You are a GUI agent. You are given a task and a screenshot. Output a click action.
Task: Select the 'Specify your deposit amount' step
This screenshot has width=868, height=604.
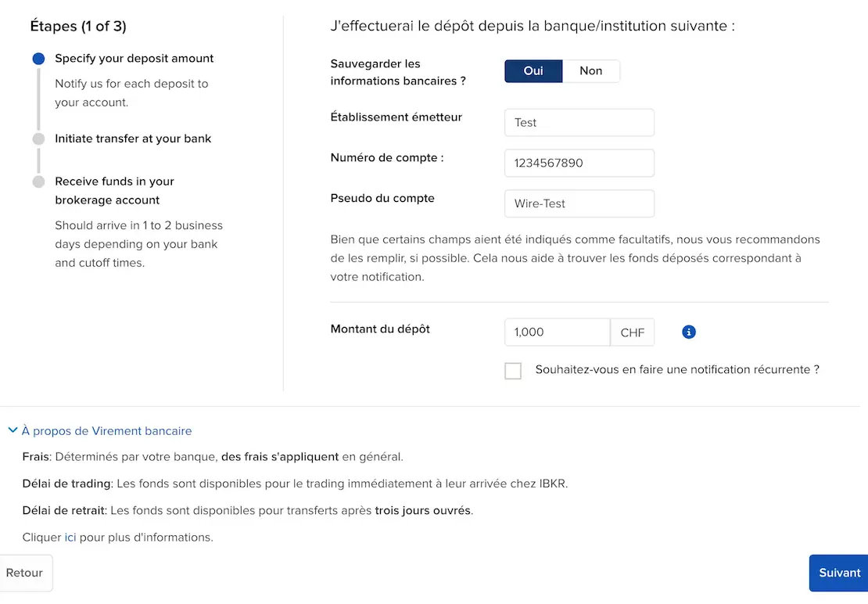coord(134,59)
